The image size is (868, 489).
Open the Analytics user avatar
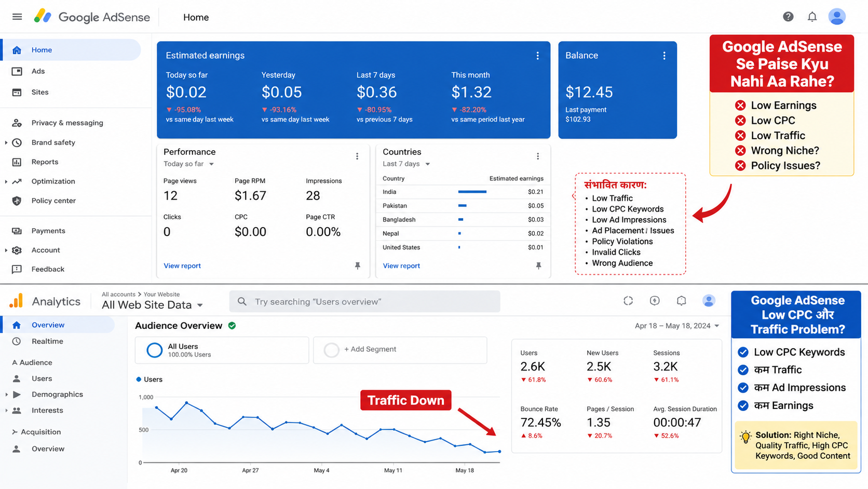(709, 300)
